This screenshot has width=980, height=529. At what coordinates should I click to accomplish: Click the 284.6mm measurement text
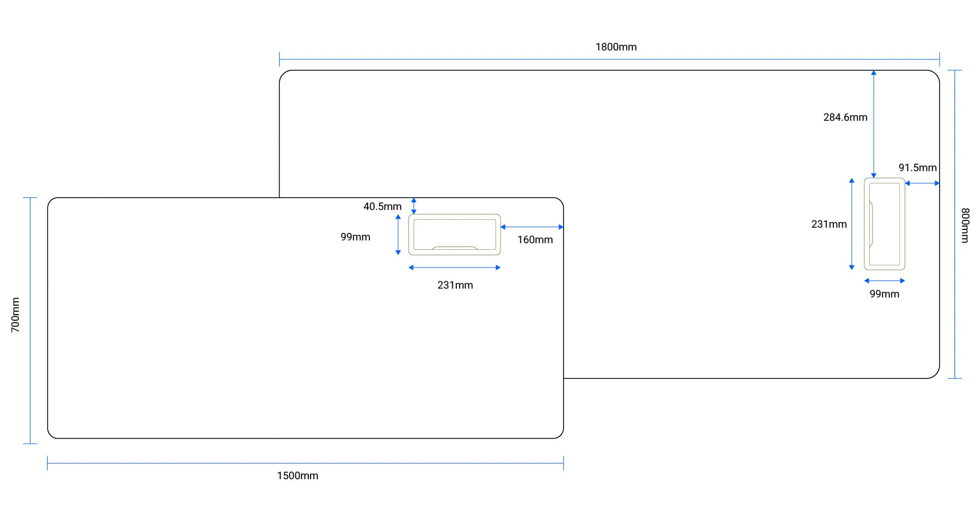click(x=845, y=117)
